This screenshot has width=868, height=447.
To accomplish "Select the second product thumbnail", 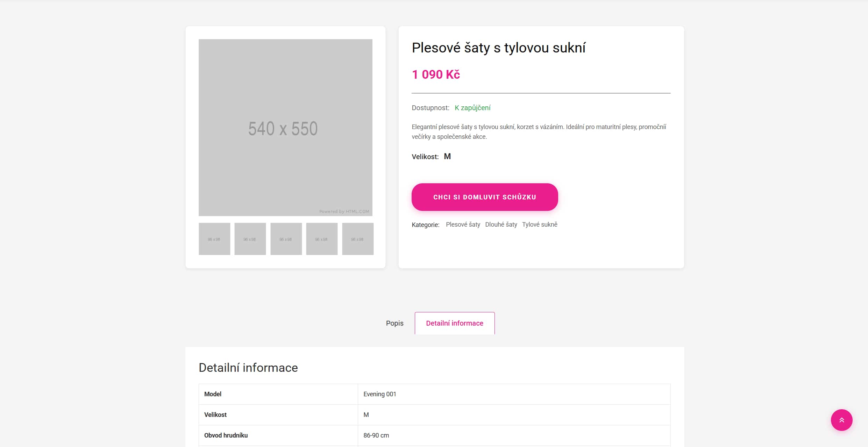I will pos(250,239).
